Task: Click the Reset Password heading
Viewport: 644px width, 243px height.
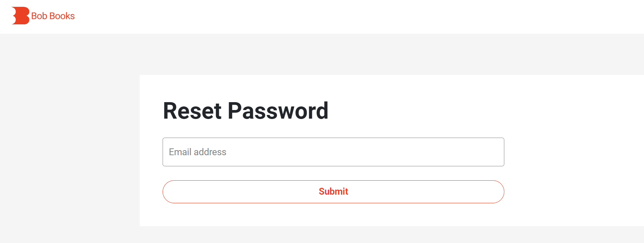Action: (245, 110)
